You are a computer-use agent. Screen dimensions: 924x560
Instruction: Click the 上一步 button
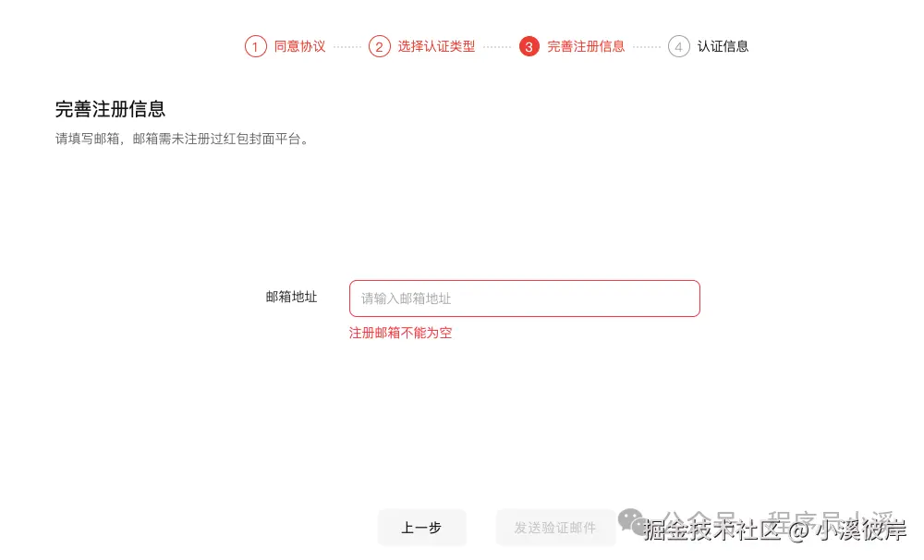point(421,528)
